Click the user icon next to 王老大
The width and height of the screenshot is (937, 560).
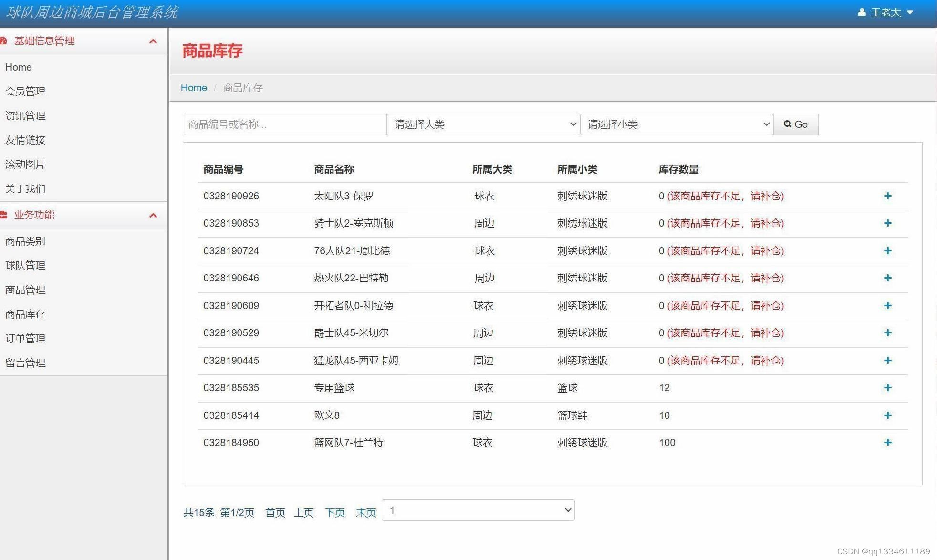click(x=862, y=12)
